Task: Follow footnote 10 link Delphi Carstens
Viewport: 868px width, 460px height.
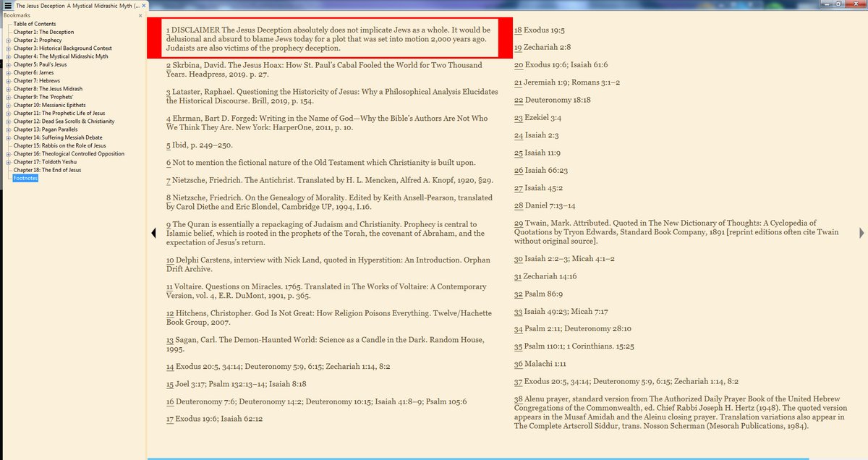Action: (170, 260)
